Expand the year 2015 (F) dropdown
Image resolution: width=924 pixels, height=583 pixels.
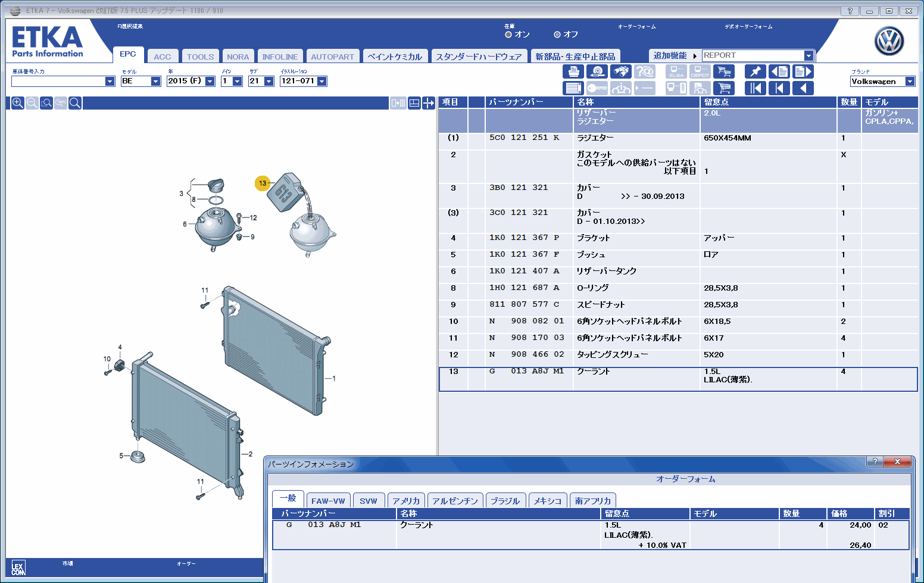point(210,82)
